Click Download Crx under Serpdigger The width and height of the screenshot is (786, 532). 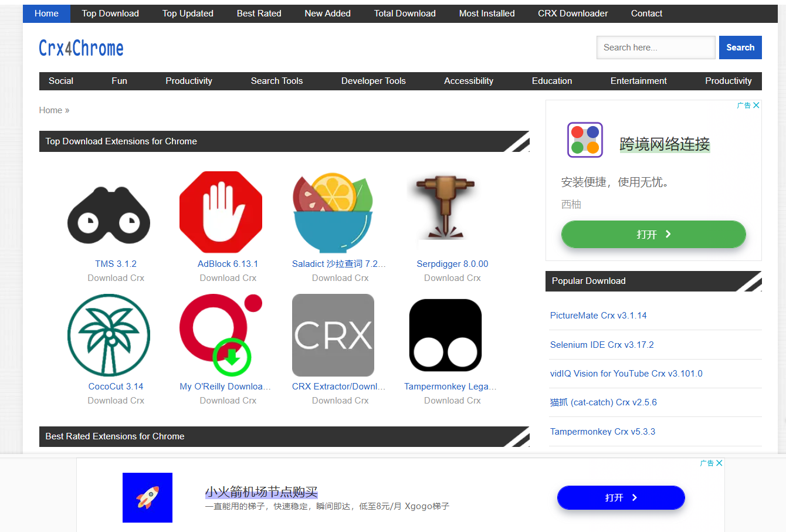click(452, 278)
